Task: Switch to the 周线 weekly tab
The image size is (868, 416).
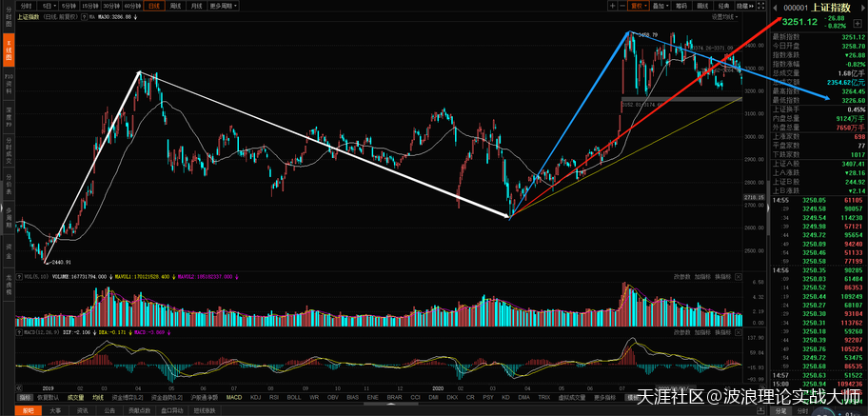Action: [x=175, y=6]
